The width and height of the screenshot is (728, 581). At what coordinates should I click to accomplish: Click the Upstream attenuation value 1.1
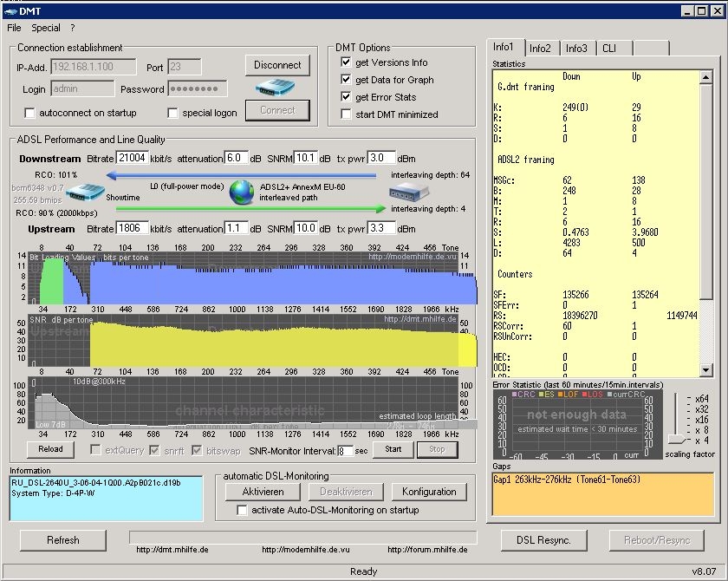tap(236, 228)
